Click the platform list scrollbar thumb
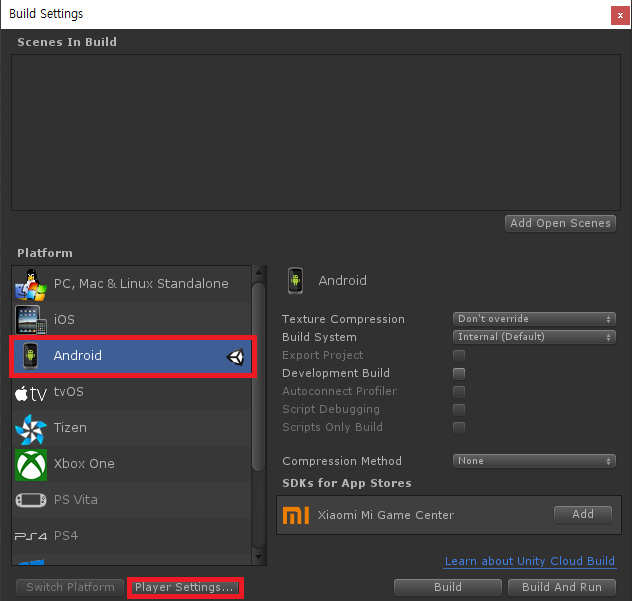The width and height of the screenshot is (632, 601). coord(258,376)
